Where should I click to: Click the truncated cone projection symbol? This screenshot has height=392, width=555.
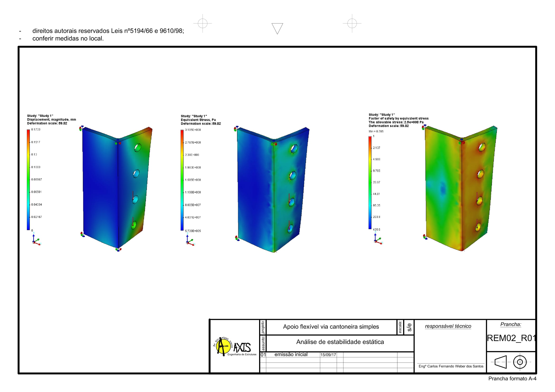501,362
